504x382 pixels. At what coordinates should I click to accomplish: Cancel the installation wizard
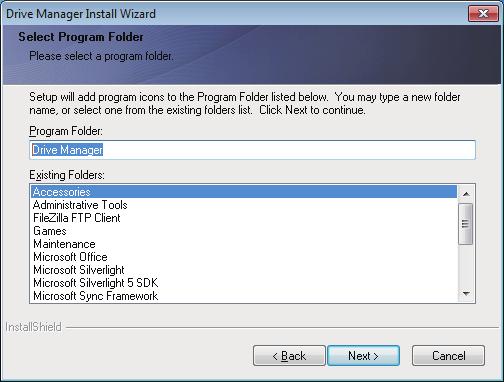pyautogui.click(x=448, y=356)
